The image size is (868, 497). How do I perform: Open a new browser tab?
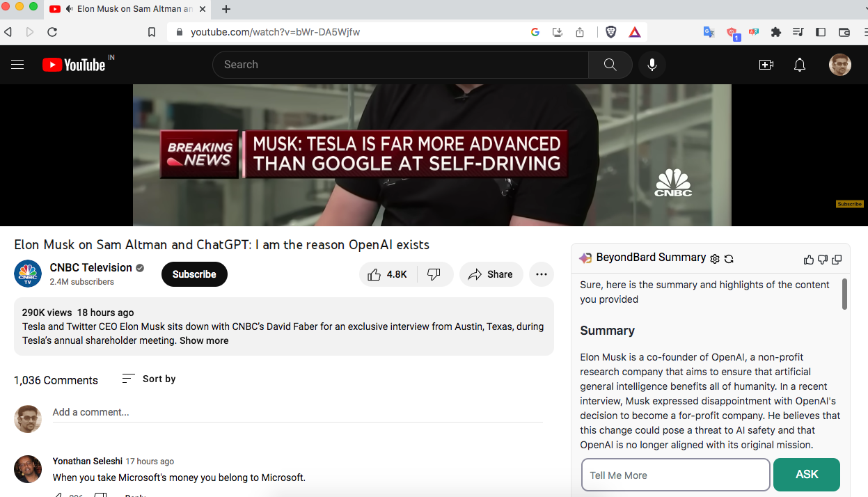point(226,9)
